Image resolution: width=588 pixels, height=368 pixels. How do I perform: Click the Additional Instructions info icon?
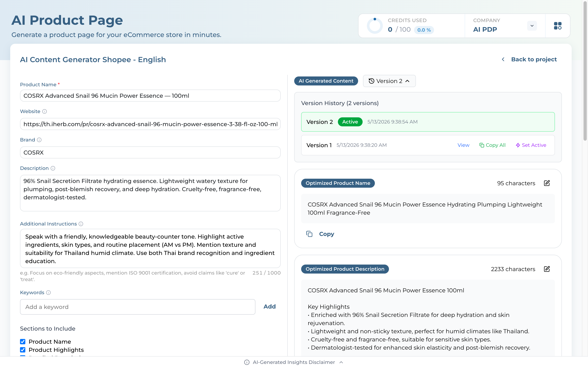click(81, 224)
